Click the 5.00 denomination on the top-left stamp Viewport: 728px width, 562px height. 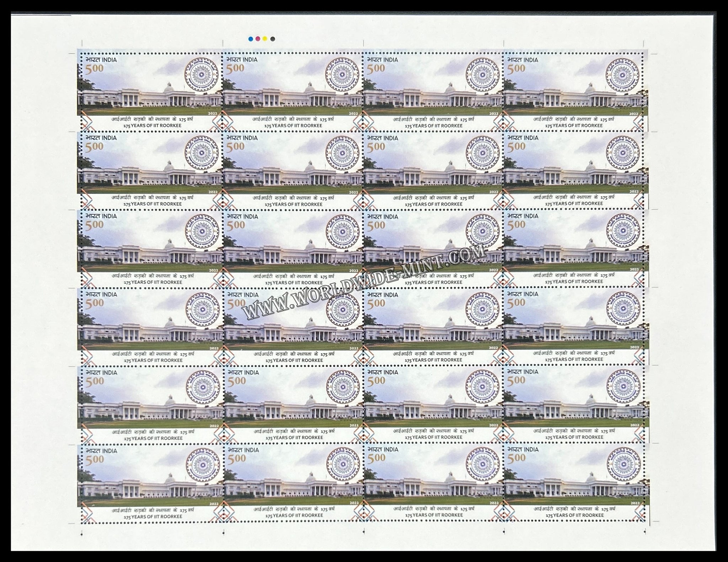tap(94, 68)
